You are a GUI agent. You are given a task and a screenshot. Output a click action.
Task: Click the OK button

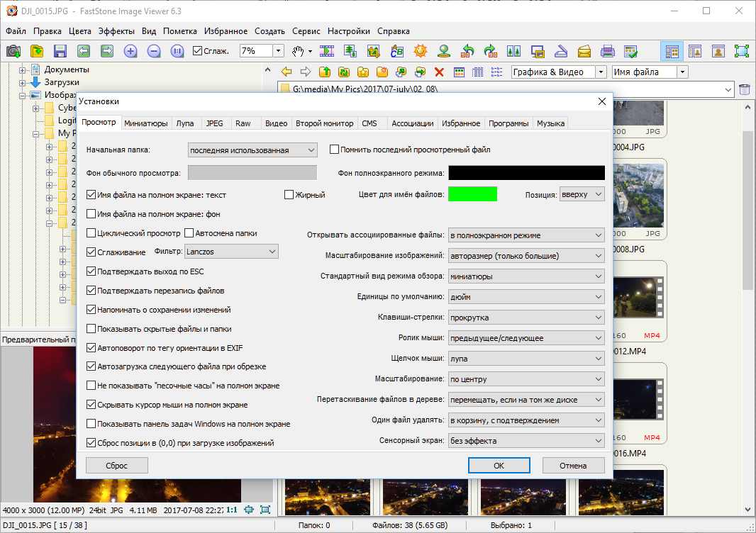[x=499, y=466]
